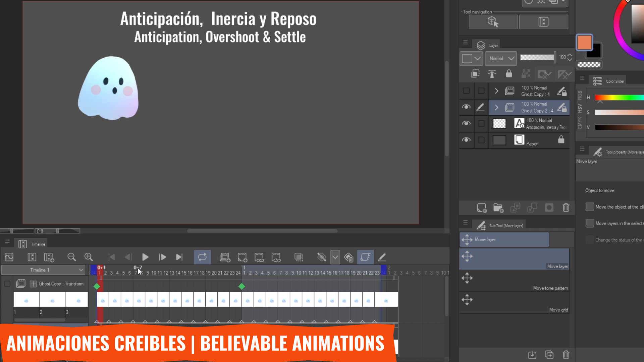
Task: Click the create layer mask icon
Action: coord(549,208)
